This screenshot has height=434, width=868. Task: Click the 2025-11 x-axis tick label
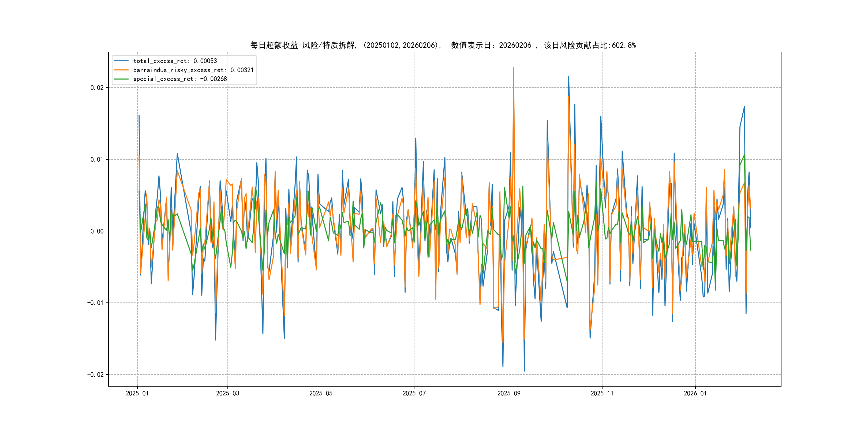point(602,394)
